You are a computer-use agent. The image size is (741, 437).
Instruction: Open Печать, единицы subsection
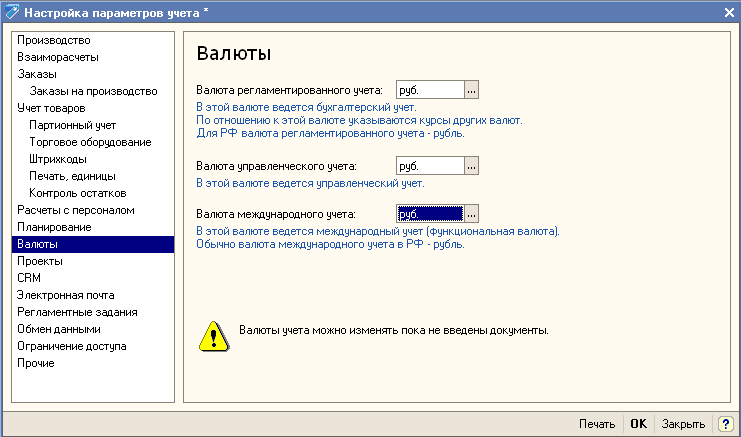coord(93,176)
